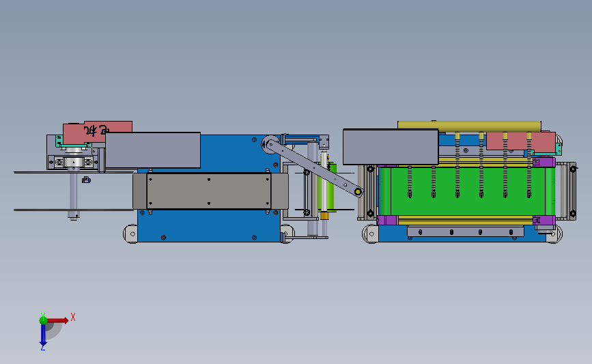Select the upper-right purple bracket on the belt frame
This screenshot has width=592, height=364.
pos(544,163)
